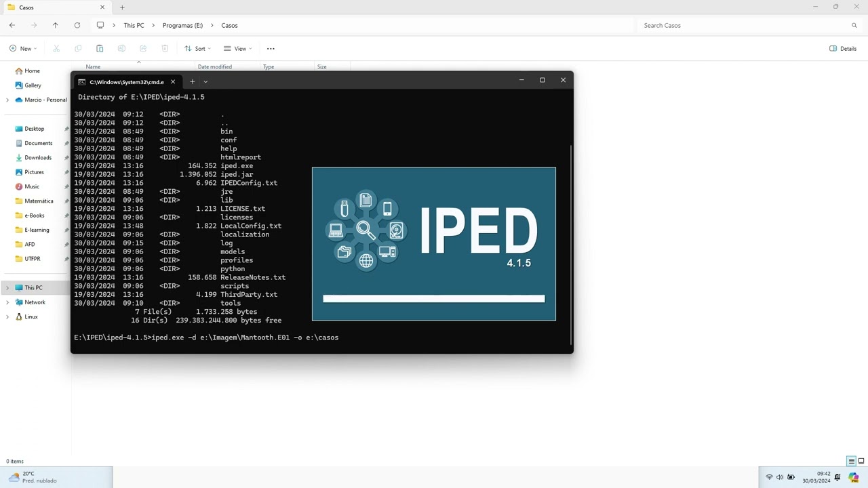Image resolution: width=868 pixels, height=488 pixels.
Task: Expand the Linux tree node
Action: [x=7, y=317]
